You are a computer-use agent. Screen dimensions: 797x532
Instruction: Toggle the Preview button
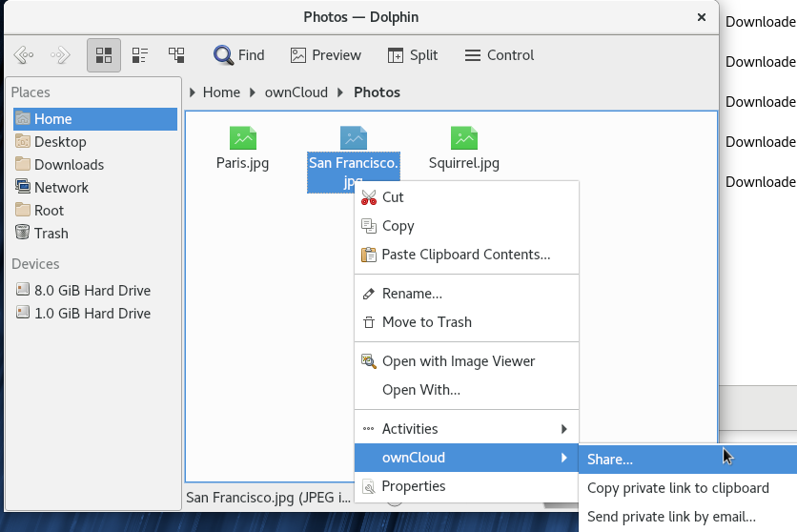325,55
